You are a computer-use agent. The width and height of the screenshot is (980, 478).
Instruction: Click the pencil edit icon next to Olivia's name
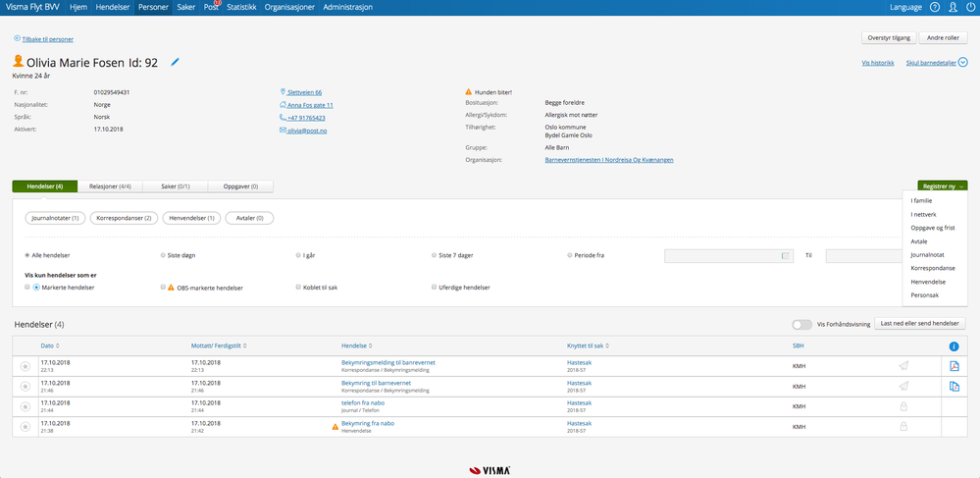[175, 62]
